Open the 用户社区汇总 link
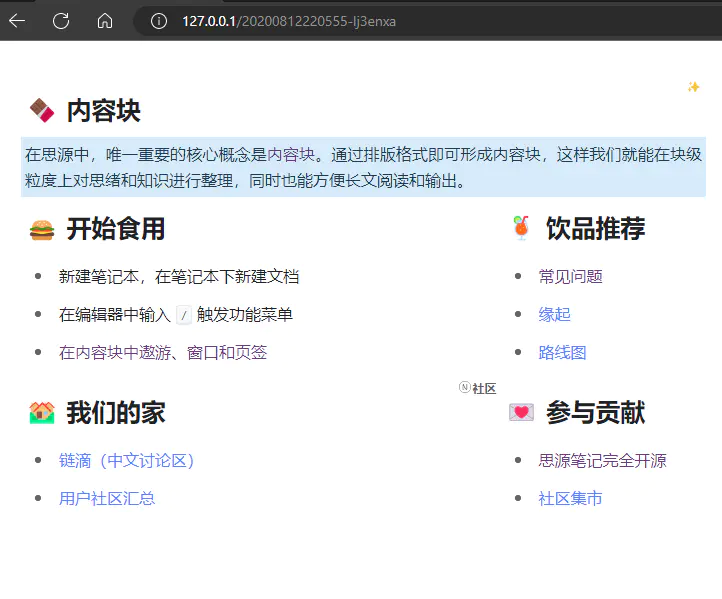Screen dimensions: 722x599 (x=107, y=499)
